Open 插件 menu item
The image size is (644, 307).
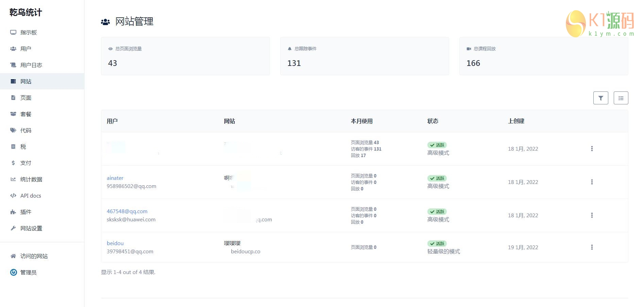click(26, 212)
